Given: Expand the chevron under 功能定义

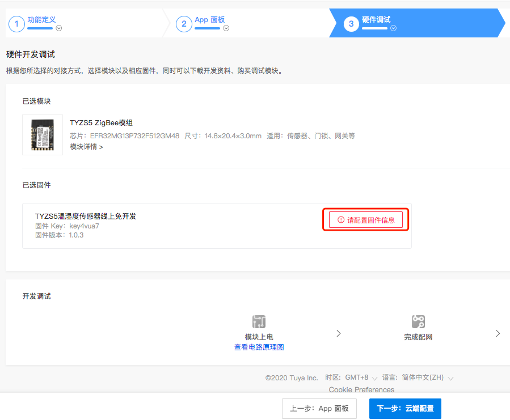Looking at the screenshot, I should 60,28.
